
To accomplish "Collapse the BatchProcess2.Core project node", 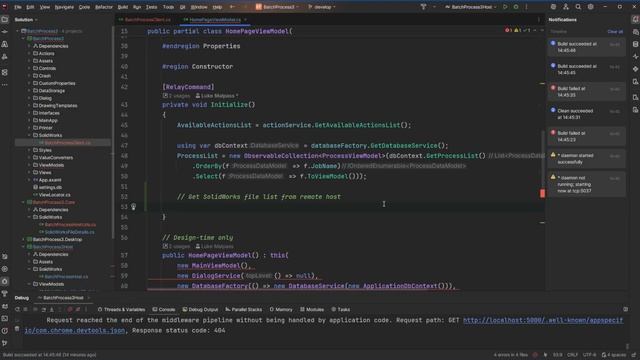I will [x=23, y=202].
